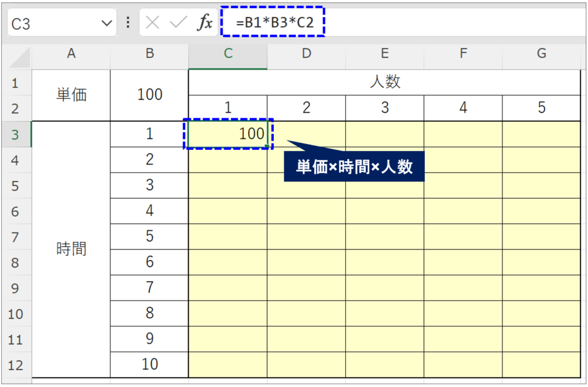Select row 12 header
Image resolution: width=588 pixels, height=387 pixels.
point(16,365)
